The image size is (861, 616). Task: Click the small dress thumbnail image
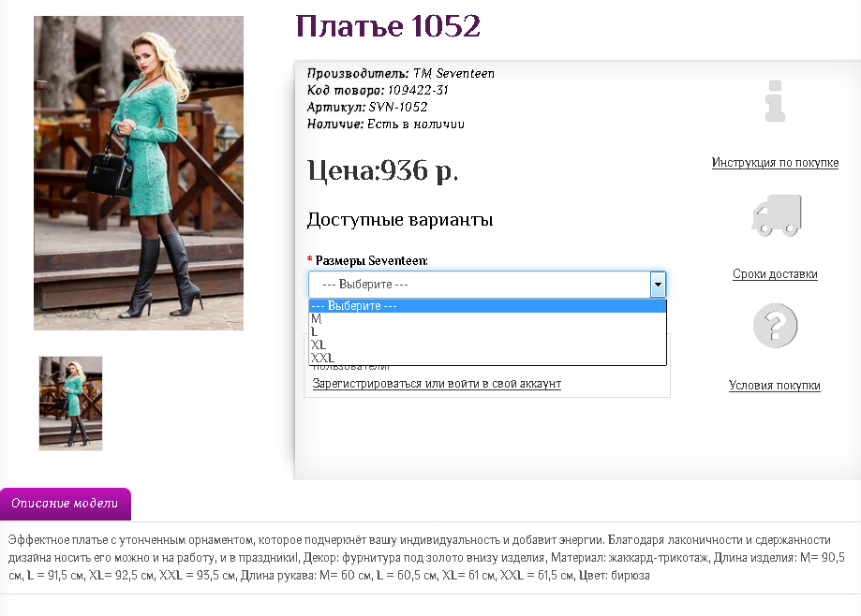(70, 403)
